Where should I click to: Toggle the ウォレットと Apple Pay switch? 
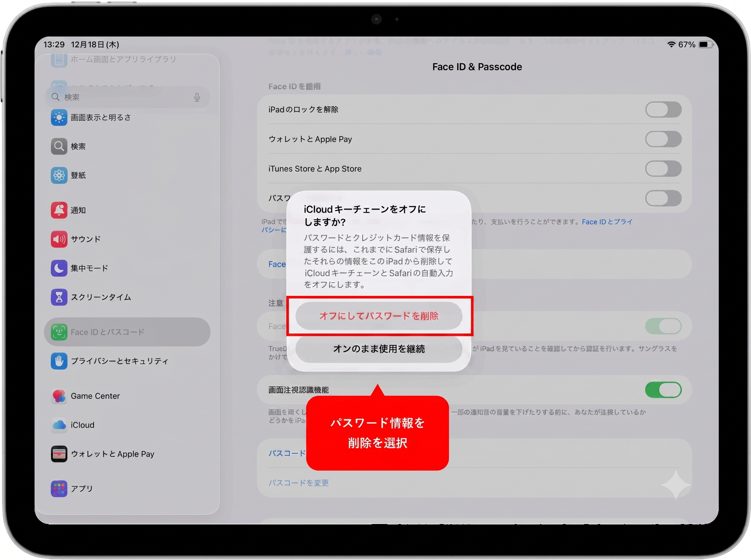pos(663,139)
